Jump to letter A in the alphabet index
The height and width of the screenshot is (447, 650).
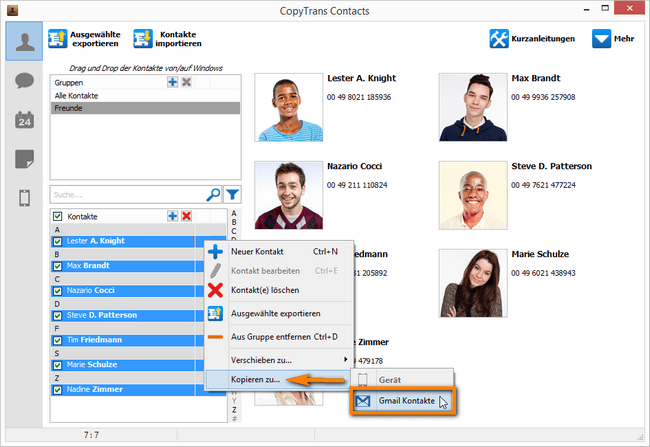tap(234, 213)
